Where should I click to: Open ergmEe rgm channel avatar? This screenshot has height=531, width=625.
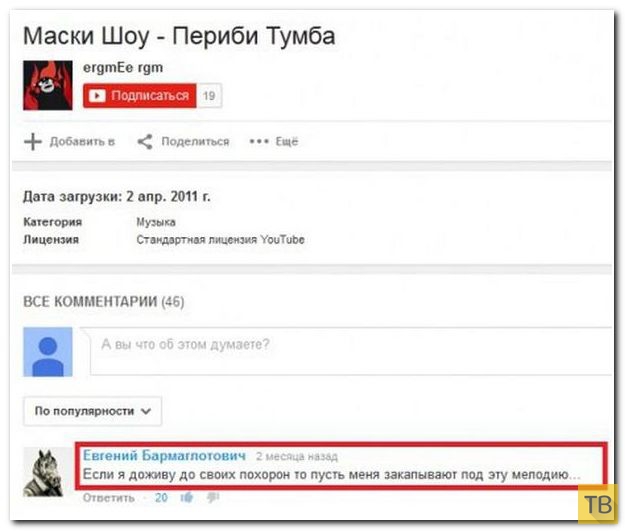[x=48, y=85]
